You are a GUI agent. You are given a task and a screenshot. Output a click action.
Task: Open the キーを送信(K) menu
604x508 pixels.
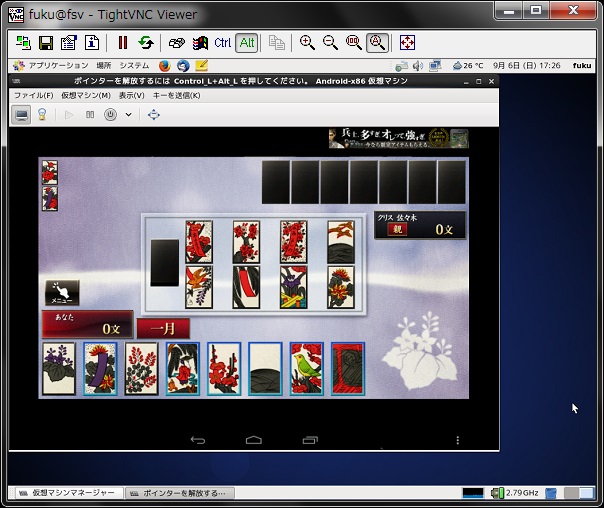tap(176, 95)
